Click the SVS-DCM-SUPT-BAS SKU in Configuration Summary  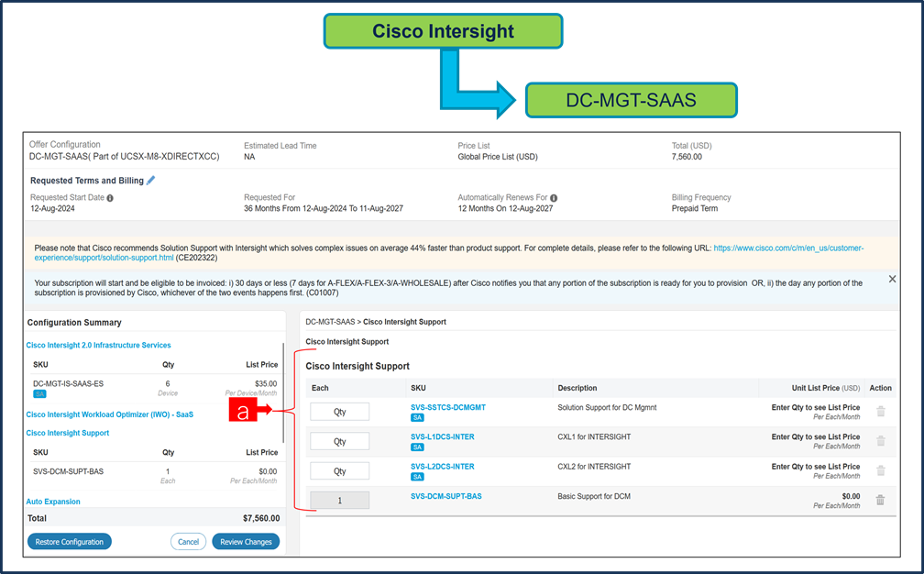[x=69, y=471]
